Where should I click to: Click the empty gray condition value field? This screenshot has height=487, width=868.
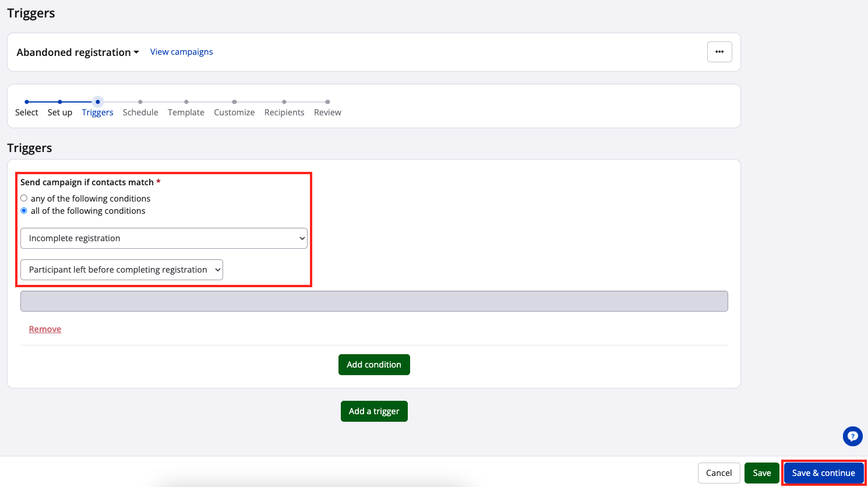374,301
